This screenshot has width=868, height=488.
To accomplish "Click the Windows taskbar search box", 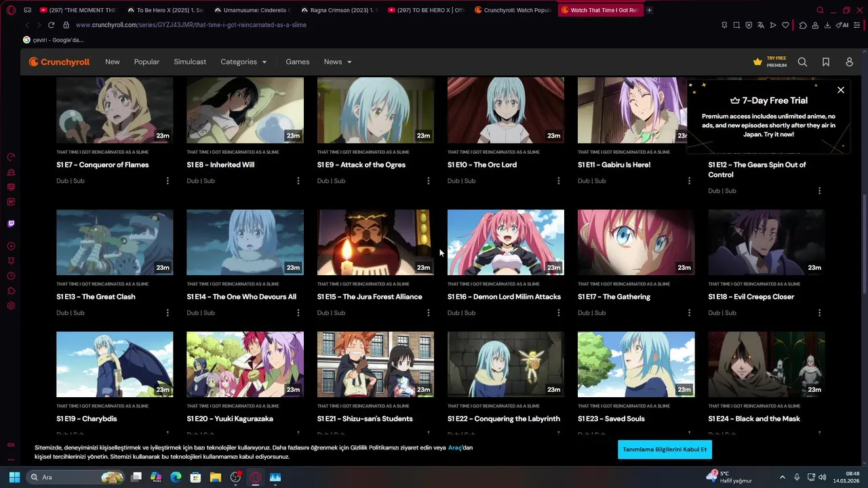I will click(x=76, y=477).
